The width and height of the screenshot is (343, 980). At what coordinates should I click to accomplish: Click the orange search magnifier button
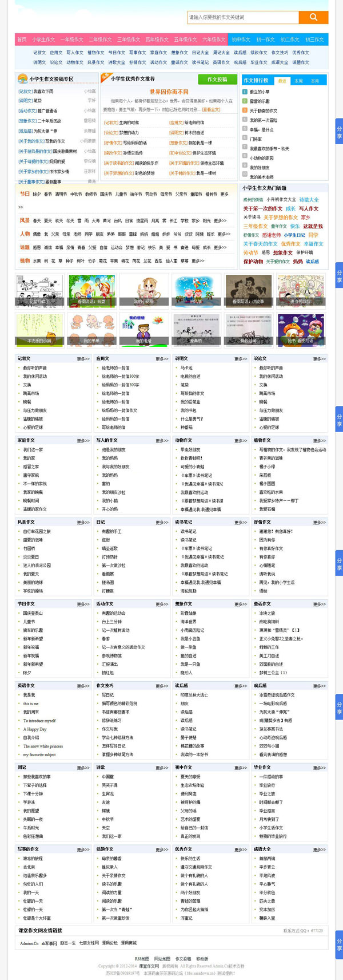coord(313,17)
